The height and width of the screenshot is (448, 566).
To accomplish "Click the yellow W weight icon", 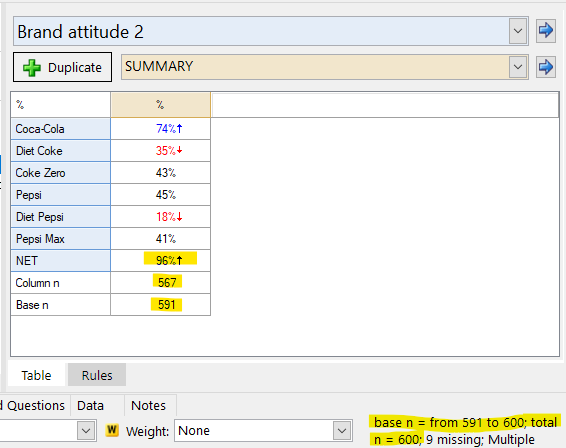I will click(112, 430).
